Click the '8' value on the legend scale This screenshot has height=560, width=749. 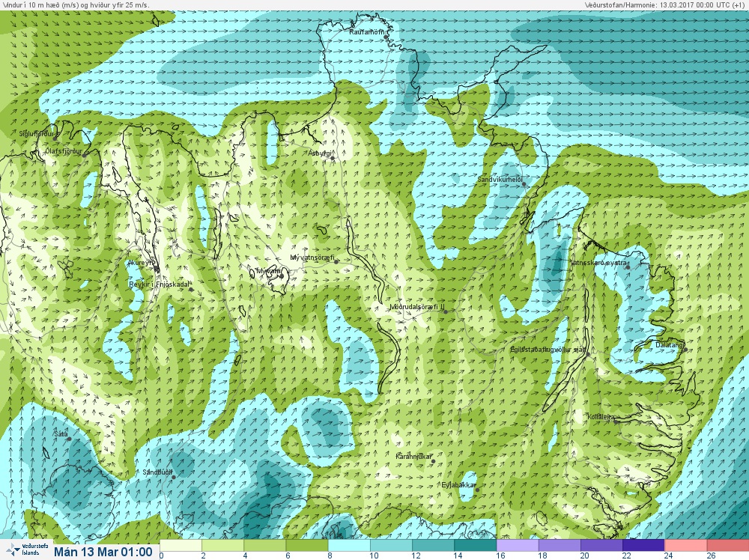330,556
